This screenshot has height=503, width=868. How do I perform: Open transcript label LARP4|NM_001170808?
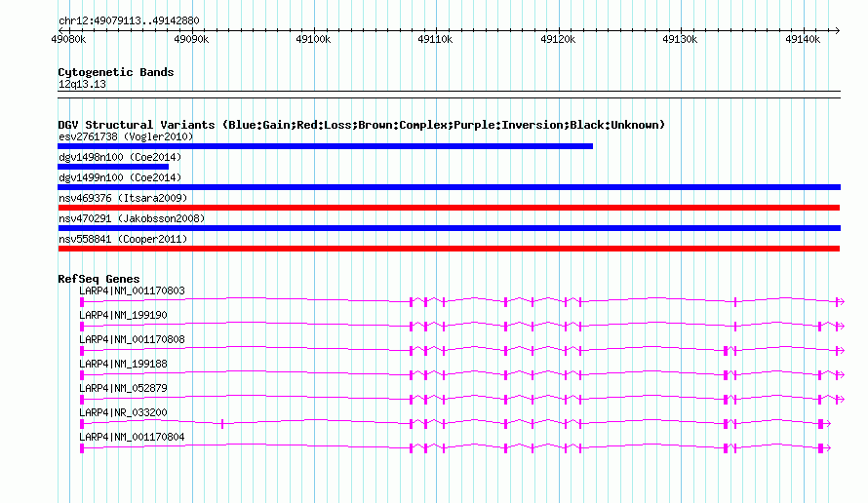pos(132,339)
